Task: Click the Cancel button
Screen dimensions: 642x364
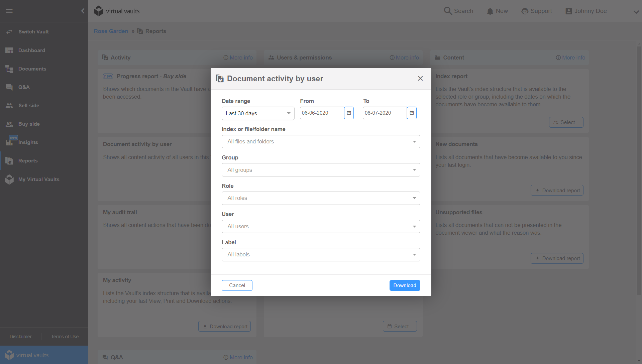Action: [x=237, y=285]
